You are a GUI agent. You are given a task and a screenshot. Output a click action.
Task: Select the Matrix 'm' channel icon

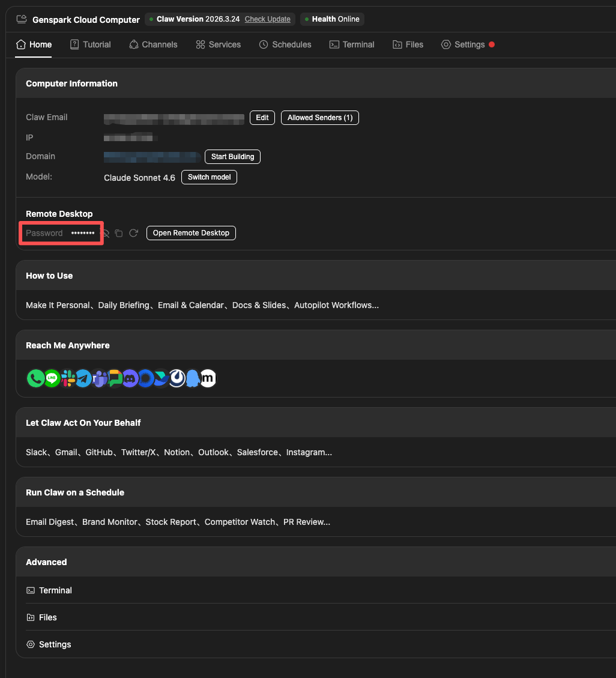pyautogui.click(x=208, y=378)
